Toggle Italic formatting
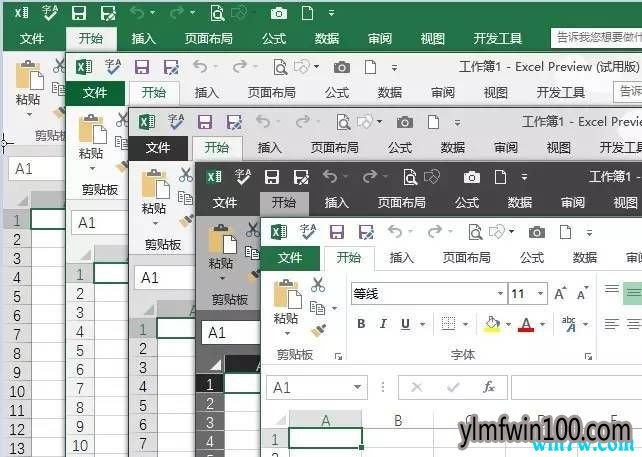 tap(383, 324)
